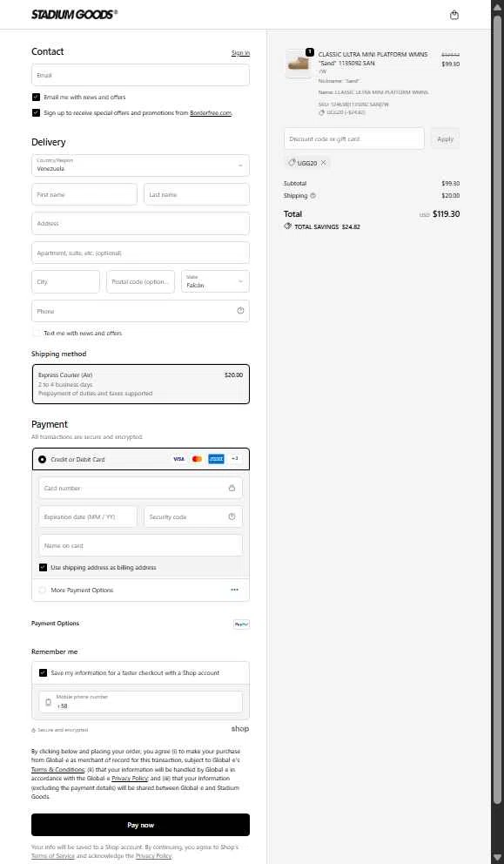Click the phone field help icon
Image resolution: width=504 pixels, height=864 pixels.
(x=240, y=311)
